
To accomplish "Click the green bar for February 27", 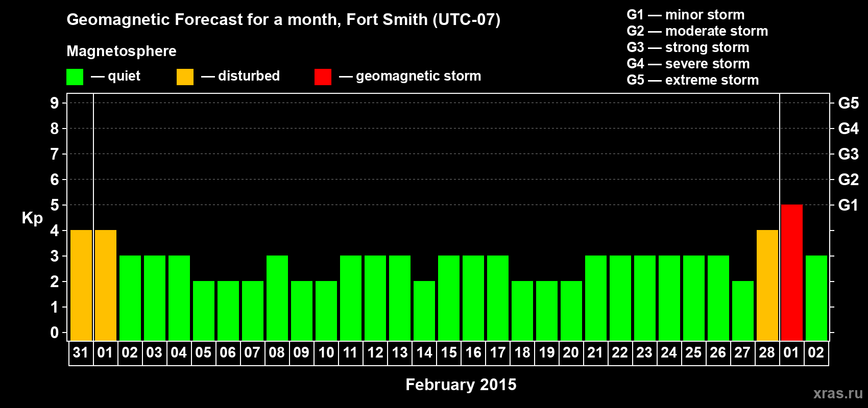I will [743, 311].
